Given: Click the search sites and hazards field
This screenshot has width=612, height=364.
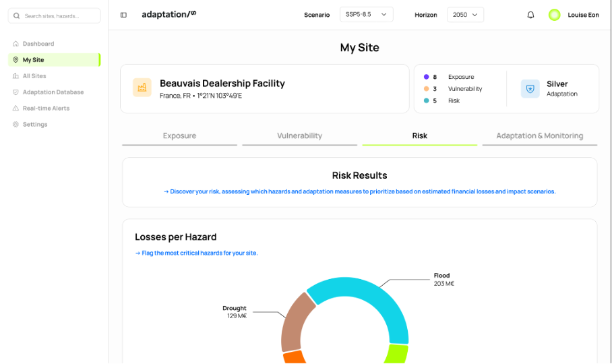Looking at the screenshot, I should pyautogui.click(x=55, y=16).
